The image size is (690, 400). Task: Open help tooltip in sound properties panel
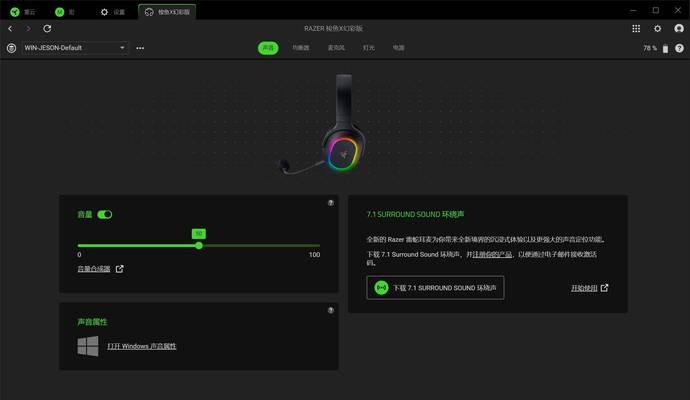[330, 310]
